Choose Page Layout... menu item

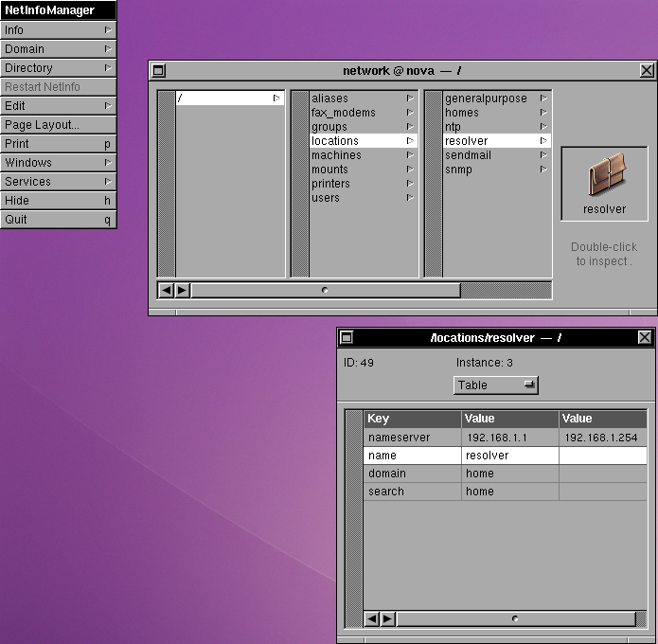pyautogui.click(x=57, y=125)
